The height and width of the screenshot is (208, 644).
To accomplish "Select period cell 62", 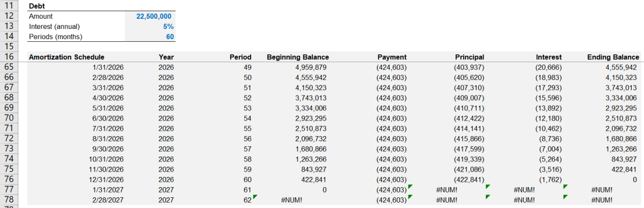I will coord(247,199).
